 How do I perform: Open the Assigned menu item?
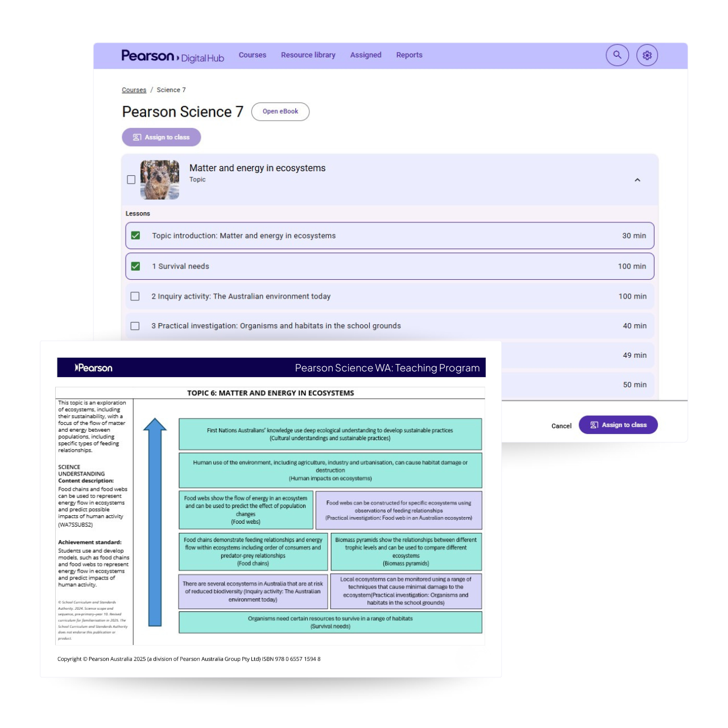click(x=366, y=55)
